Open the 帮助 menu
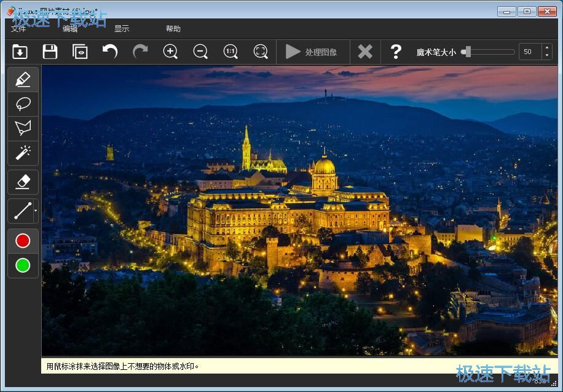The width and height of the screenshot is (563, 392). (x=173, y=29)
